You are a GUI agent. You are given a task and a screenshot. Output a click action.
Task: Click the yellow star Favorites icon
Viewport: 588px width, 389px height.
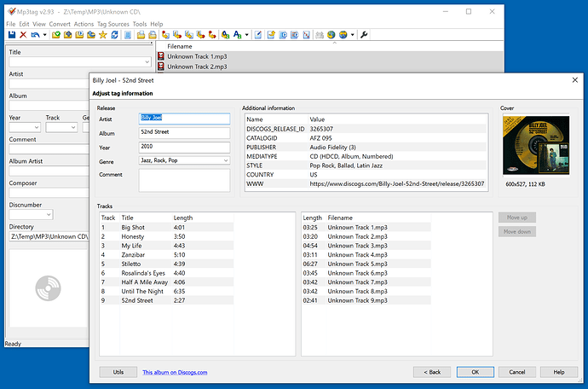click(x=103, y=35)
